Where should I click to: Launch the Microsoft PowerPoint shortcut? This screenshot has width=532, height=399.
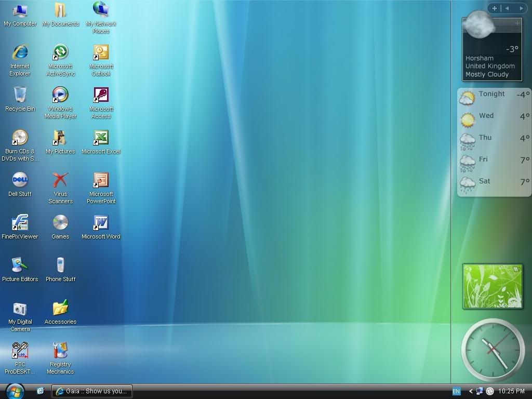click(x=101, y=188)
